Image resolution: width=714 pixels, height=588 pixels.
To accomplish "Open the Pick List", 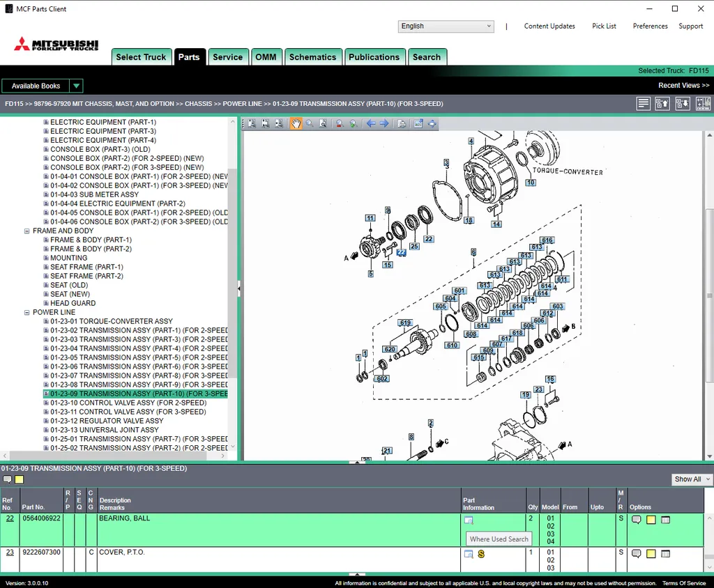I will point(604,26).
